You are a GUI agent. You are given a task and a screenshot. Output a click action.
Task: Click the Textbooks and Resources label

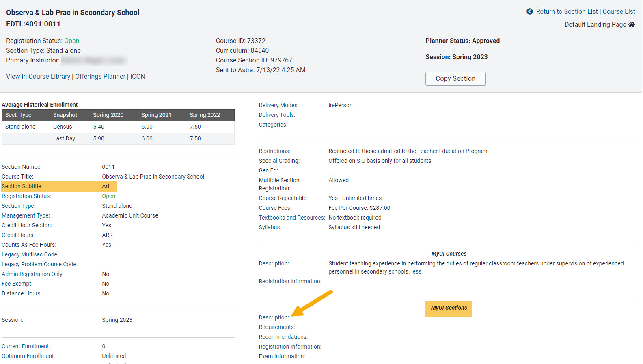(292, 218)
